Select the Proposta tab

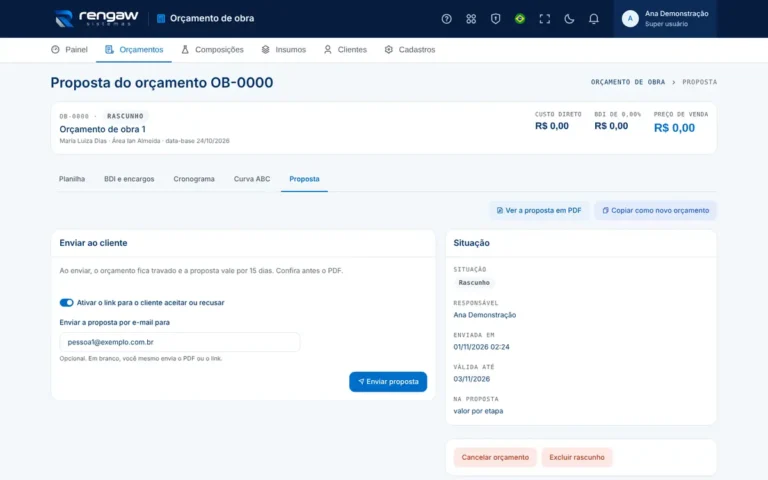(304, 179)
